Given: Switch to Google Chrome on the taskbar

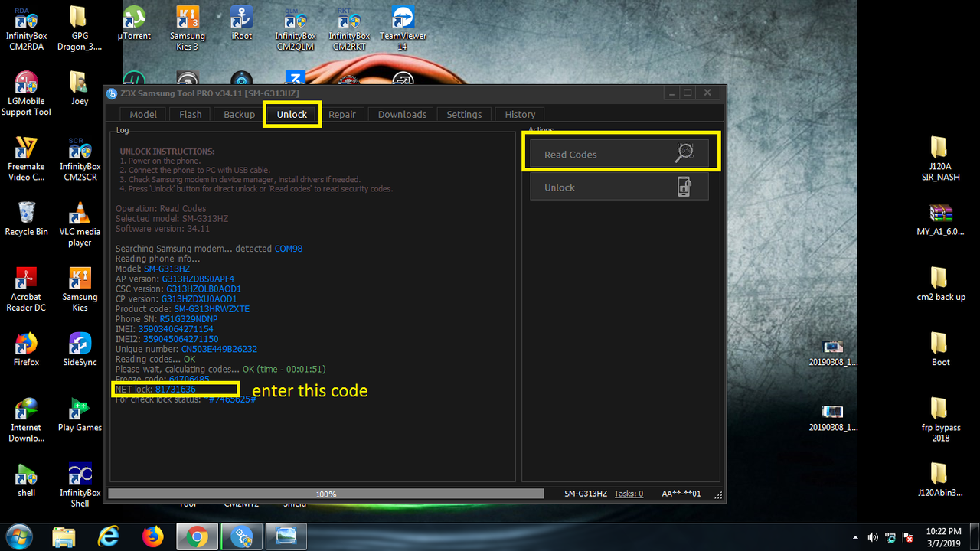Looking at the screenshot, I should (198, 536).
